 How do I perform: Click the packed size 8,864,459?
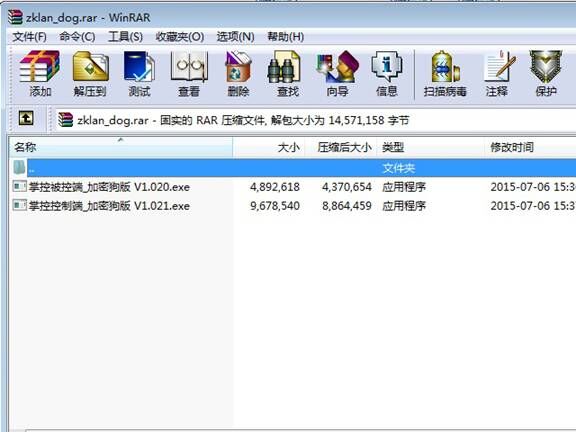tap(347, 206)
